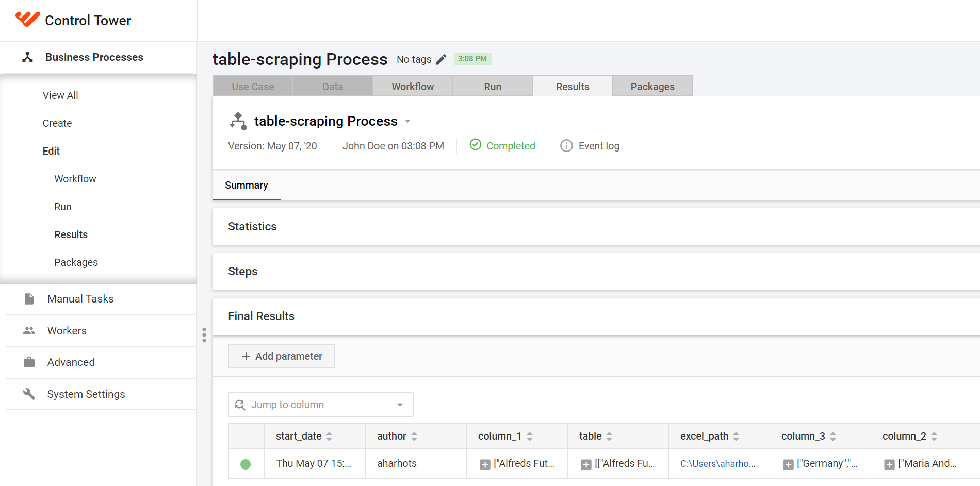The height and width of the screenshot is (486, 980).
Task: Open Run under Edit in sidebar
Action: tap(63, 207)
